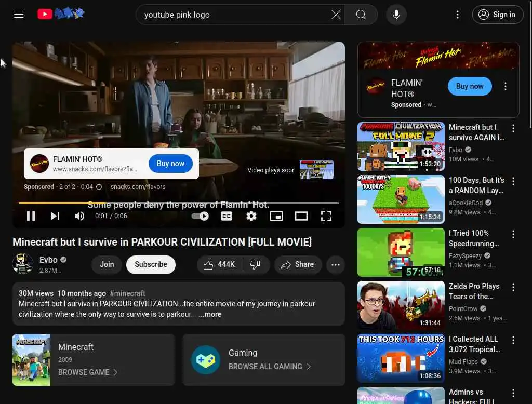Open options for 'Zelda Pro Plays' video
This screenshot has width=532, height=404.
coord(513,287)
